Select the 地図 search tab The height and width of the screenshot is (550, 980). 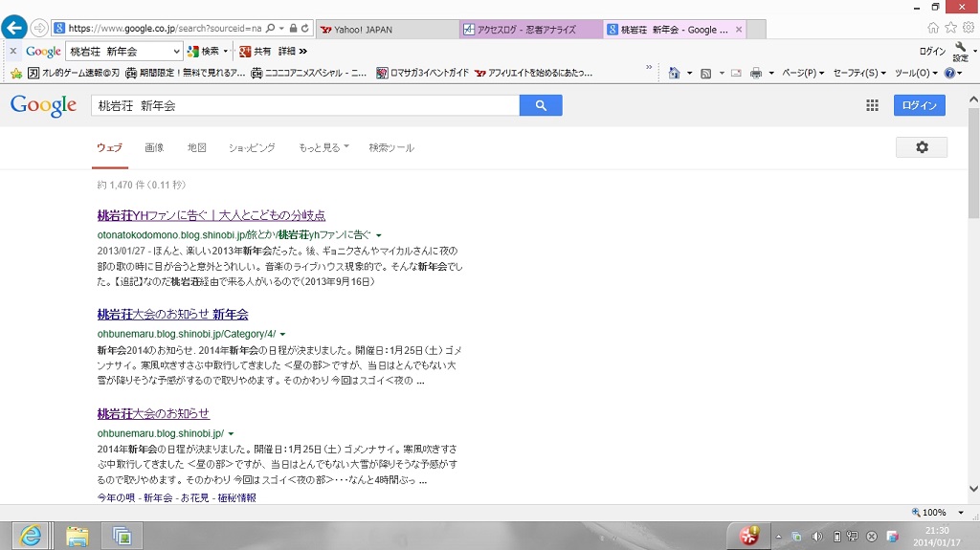197,147
